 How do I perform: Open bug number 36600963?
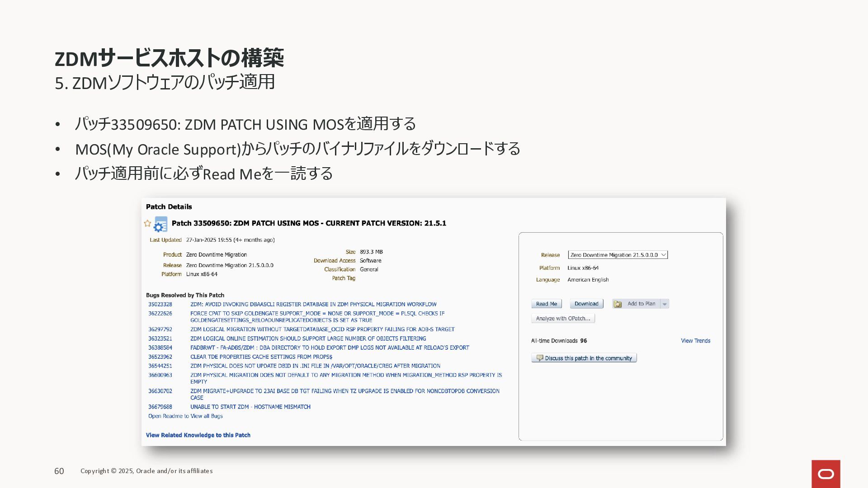click(x=160, y=375)
